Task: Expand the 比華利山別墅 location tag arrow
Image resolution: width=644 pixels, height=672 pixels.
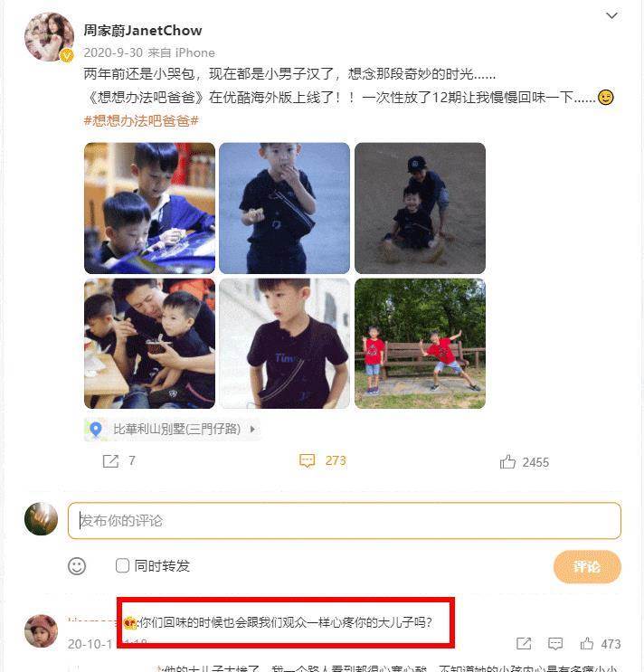Action: click(x=252, y=429)
